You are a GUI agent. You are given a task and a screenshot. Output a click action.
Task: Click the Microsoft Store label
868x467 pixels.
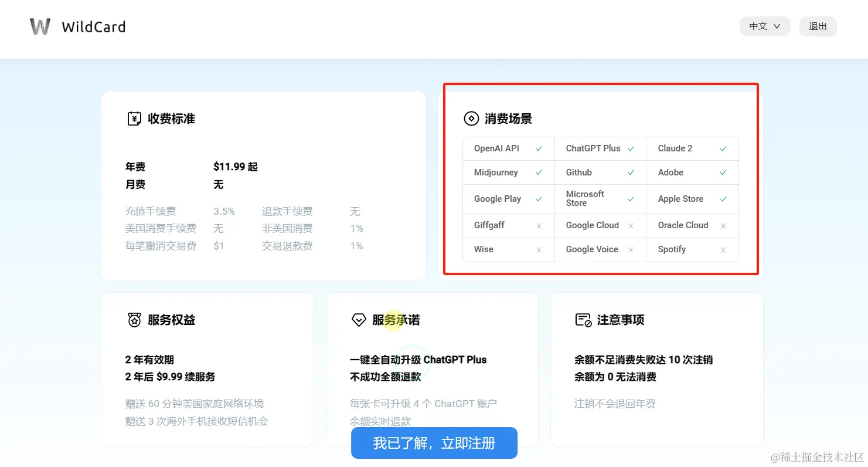tap(585, 198)
